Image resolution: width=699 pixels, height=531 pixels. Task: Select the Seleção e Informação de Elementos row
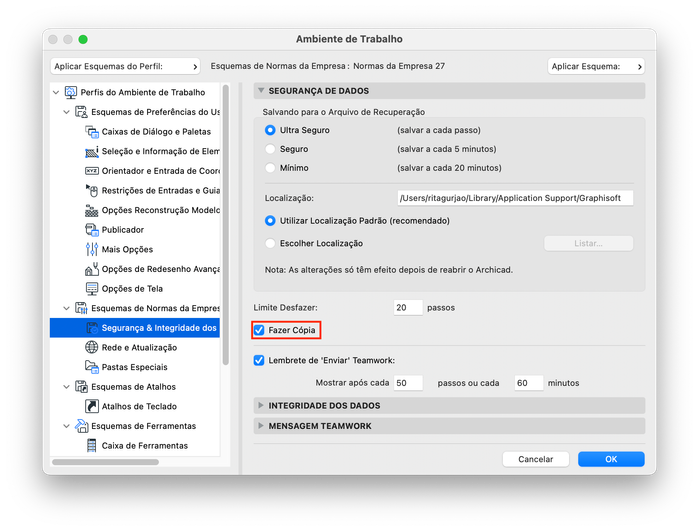click(x=135, y=151)
